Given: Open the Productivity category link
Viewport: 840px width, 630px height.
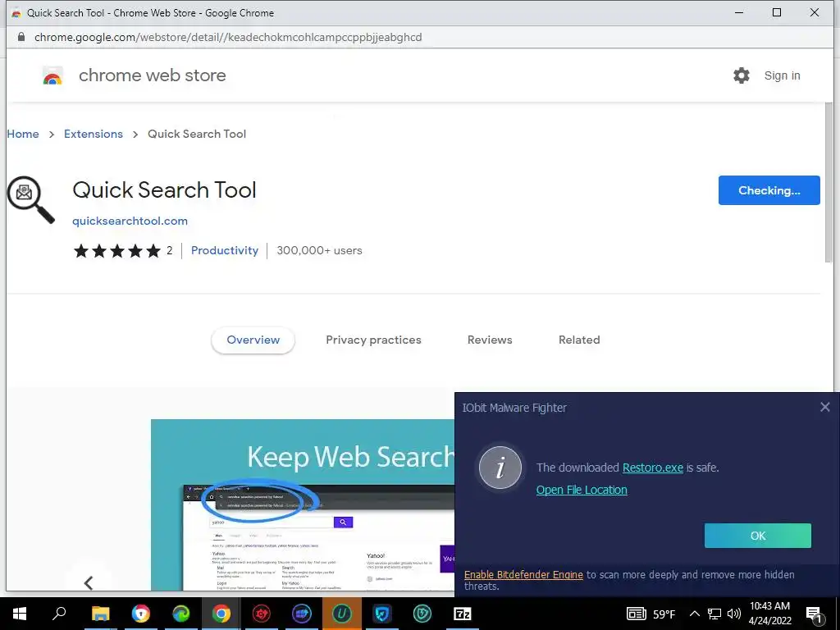Looking at the screenshot, I should click(x=225, y=250).
